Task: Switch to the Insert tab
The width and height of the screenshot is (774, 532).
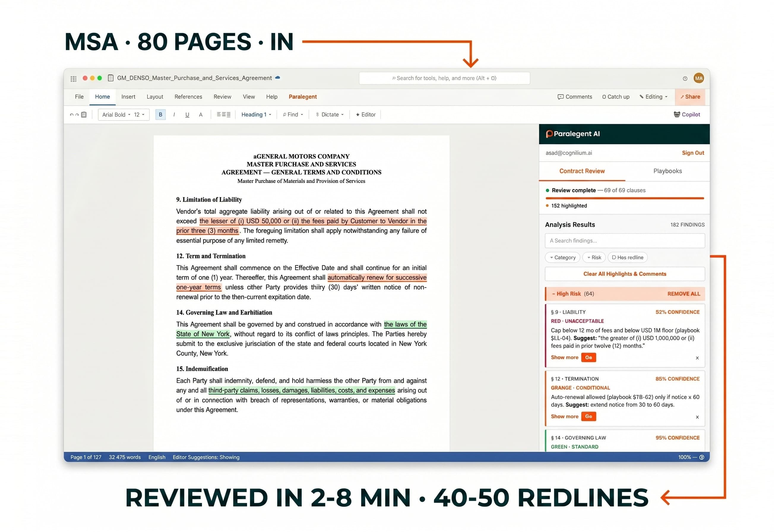Action: click(128, 97)
